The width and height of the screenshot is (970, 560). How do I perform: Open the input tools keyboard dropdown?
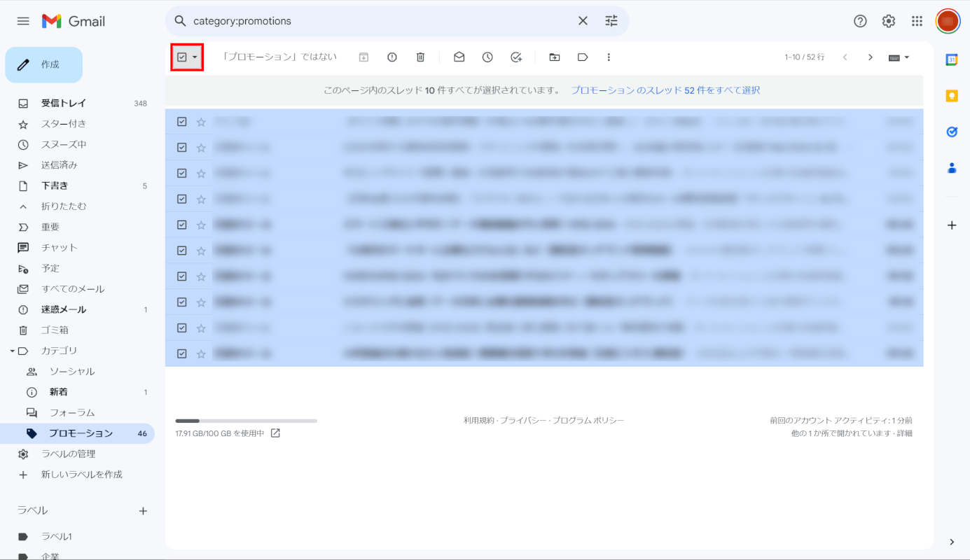[x=899, y=57]
